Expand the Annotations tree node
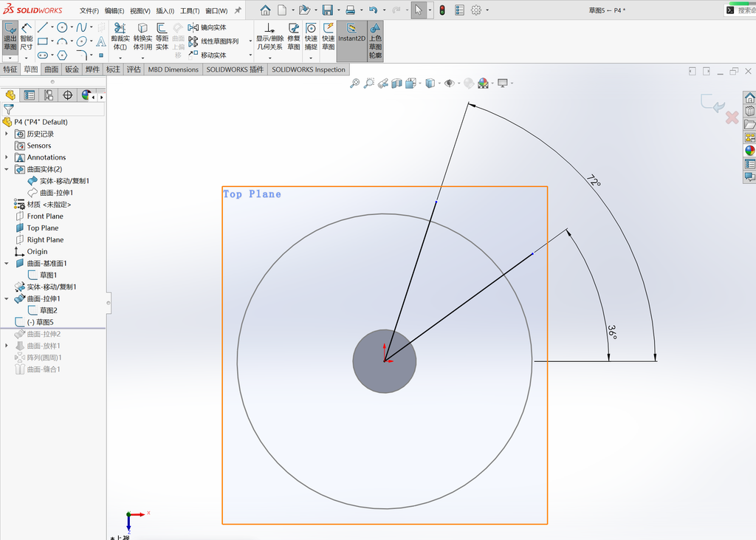The width and height of the screenshot is (756, 540). tap(6, 157)
